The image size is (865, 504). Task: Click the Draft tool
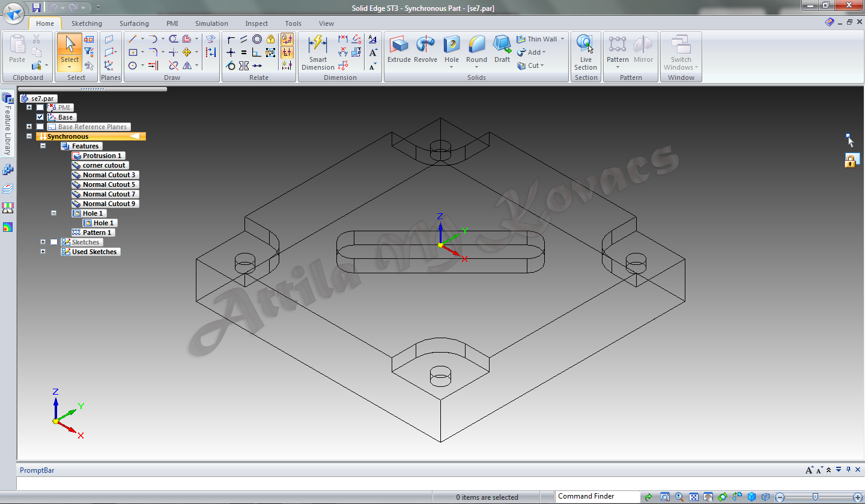502,49
